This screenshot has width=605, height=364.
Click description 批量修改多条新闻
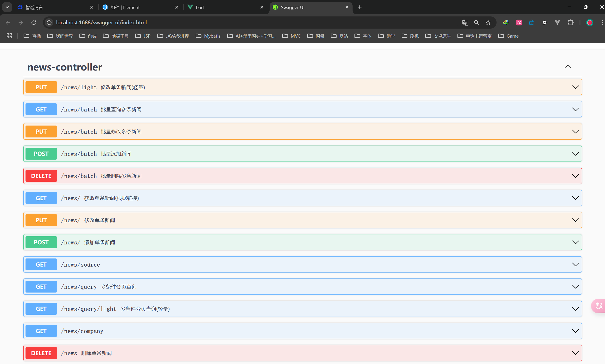[x=121, y=132]
